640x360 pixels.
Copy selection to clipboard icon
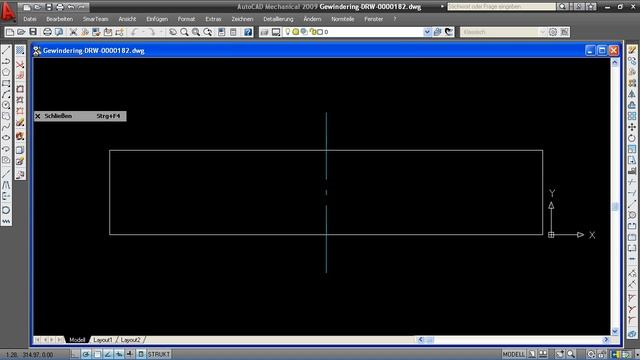coord(85,32)
